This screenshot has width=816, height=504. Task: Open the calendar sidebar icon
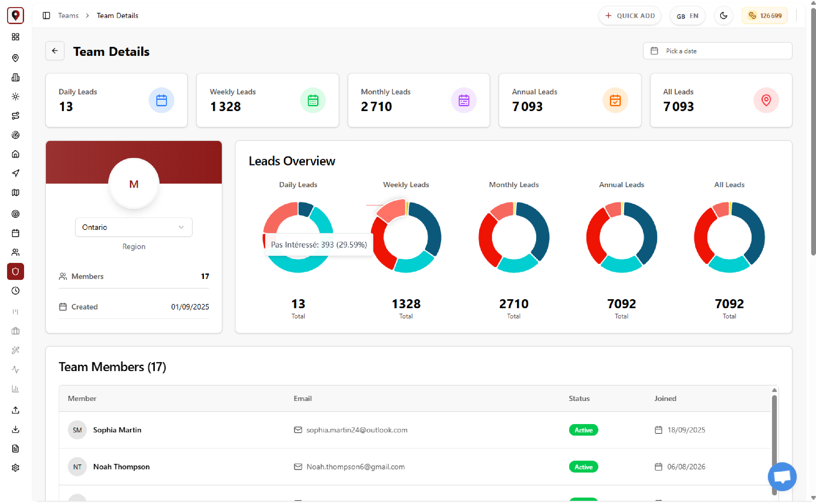[15, 233]
